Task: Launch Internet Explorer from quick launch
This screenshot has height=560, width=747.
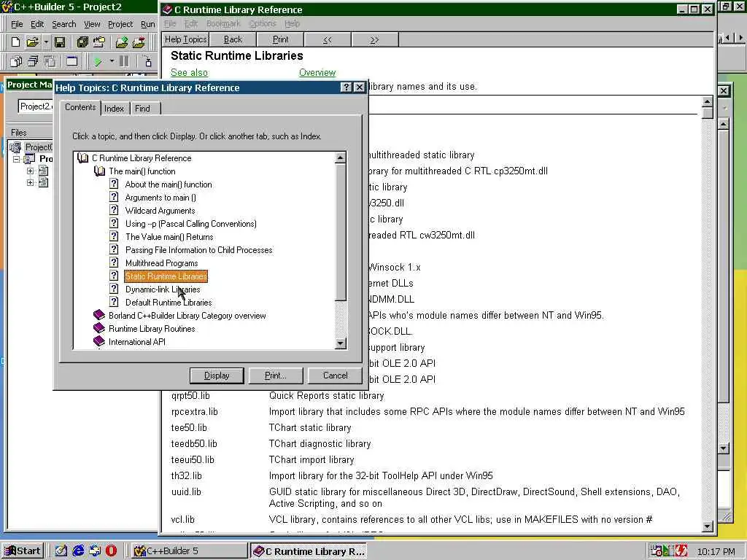Action: point(78,551)
